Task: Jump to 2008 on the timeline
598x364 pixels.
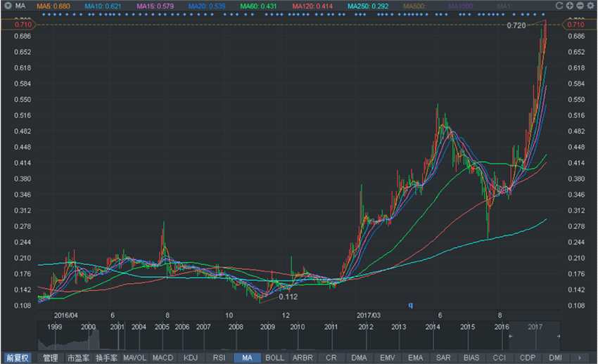Action: click(236, 327)
